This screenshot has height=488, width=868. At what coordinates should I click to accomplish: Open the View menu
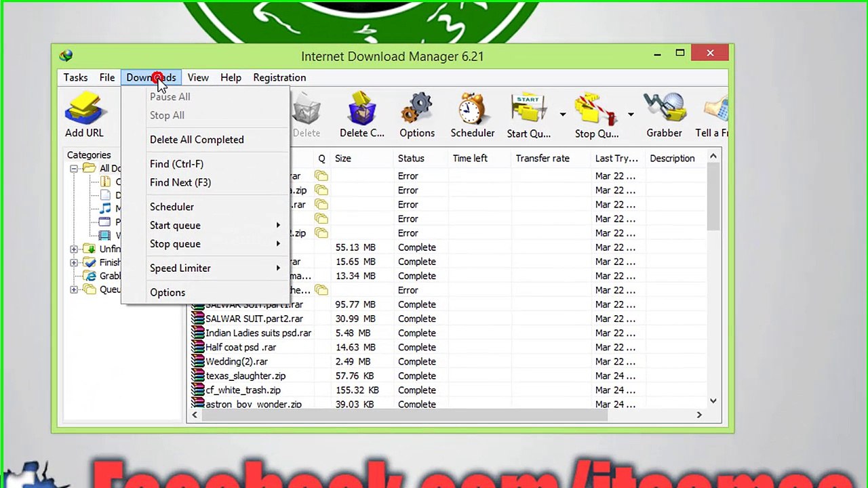coord(198,77)
